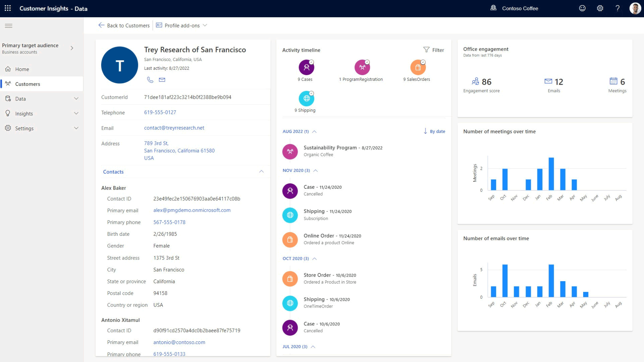
Task: Open the help question mark icon
Action: pyautogui.click(x=618, y=8)
